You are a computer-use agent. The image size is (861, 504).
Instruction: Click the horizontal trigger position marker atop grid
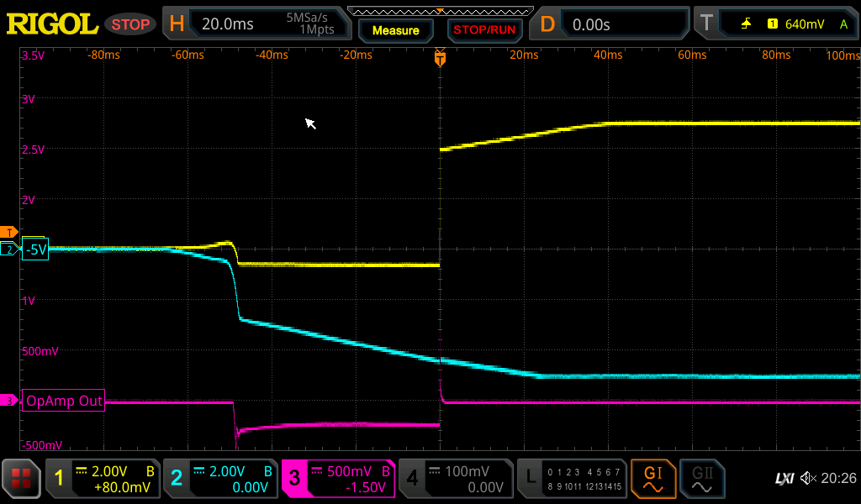[x=439, y=58]
